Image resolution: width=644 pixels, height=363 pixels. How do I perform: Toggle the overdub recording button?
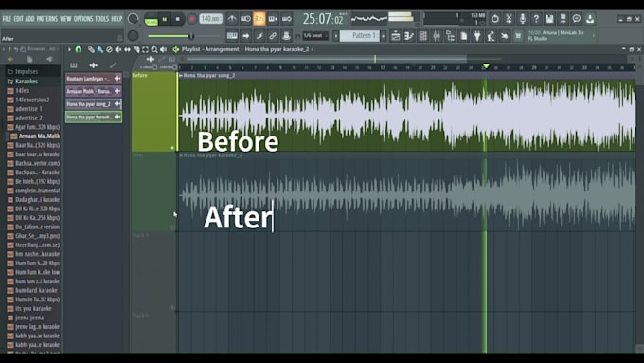[x=273, y=19]
